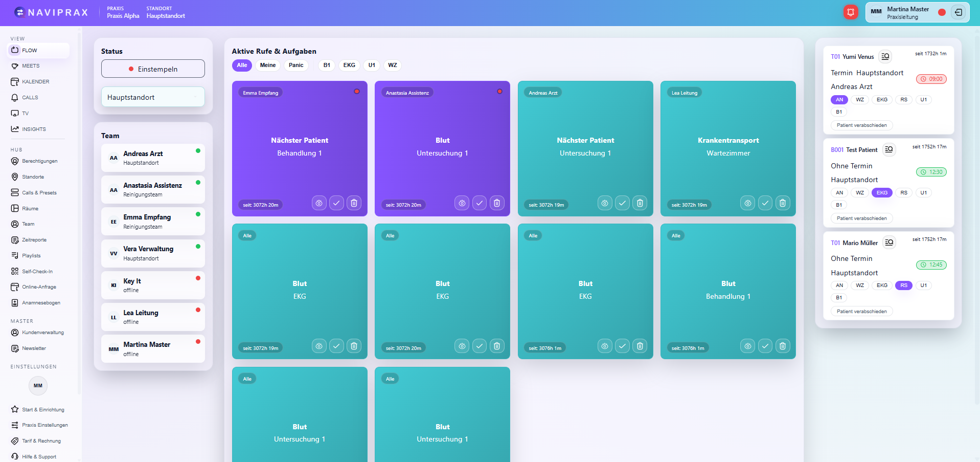Click the eye icon on Emma Empfang card

[x=319, y=203]
